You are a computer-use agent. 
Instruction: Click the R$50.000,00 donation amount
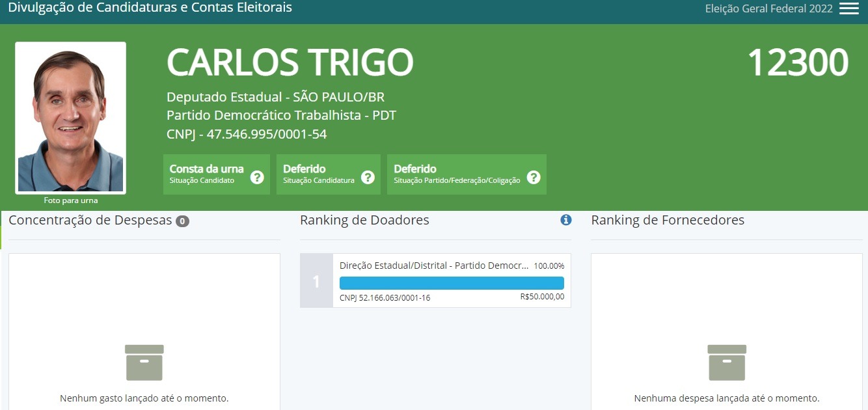[542, 297]
